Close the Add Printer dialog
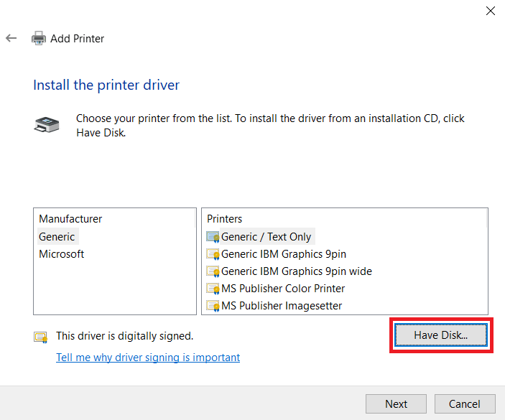 coord(490,11)
